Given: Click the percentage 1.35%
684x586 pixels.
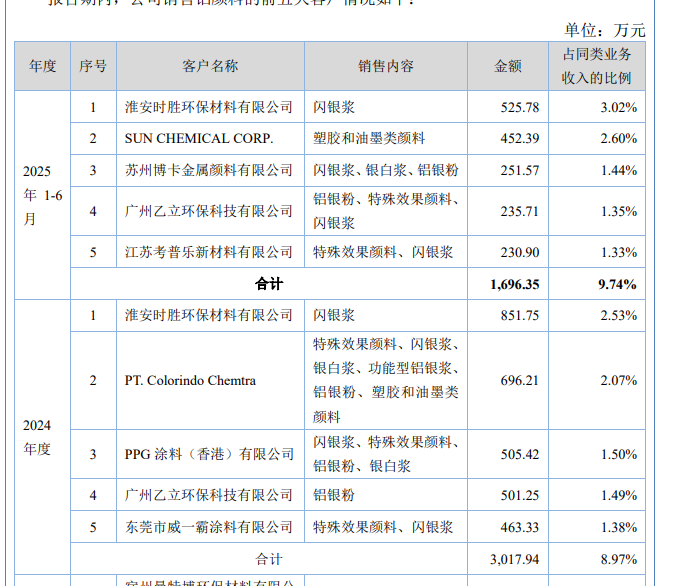Looking at the screenshot, I should pyautogui.click(x=619, y=211).
